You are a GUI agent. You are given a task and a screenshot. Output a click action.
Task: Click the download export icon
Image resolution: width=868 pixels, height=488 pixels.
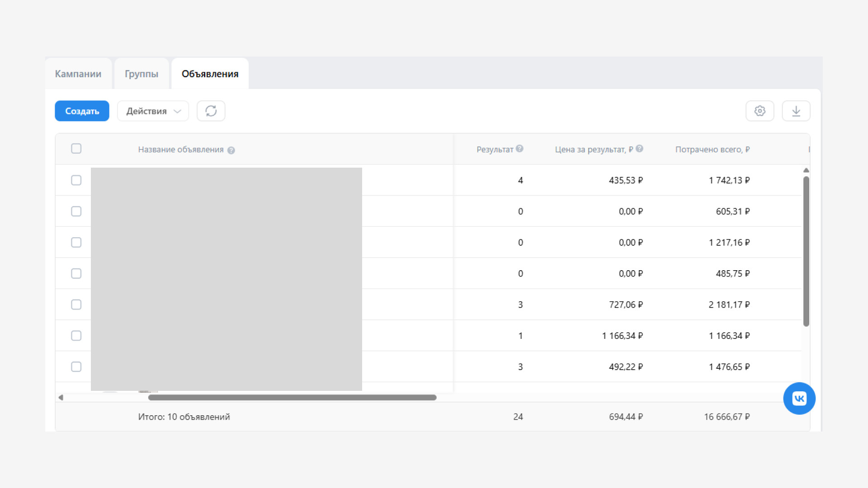pos(796,111)
